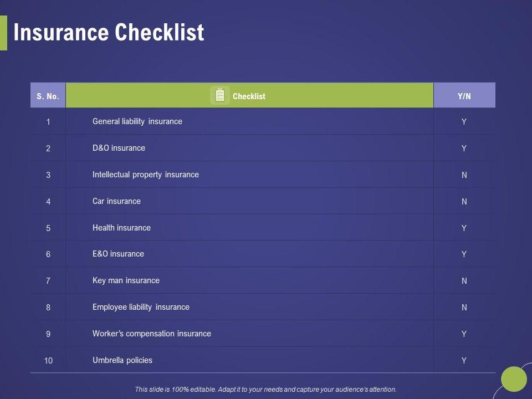
Task: Click General liability insurance row text
Action: click(137, 121)
